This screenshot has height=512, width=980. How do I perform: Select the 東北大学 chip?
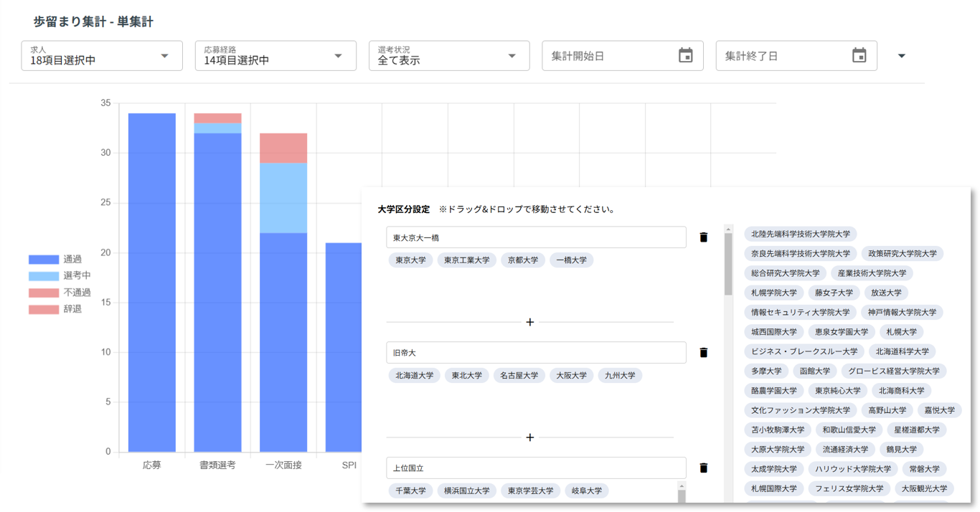(467, 375)
